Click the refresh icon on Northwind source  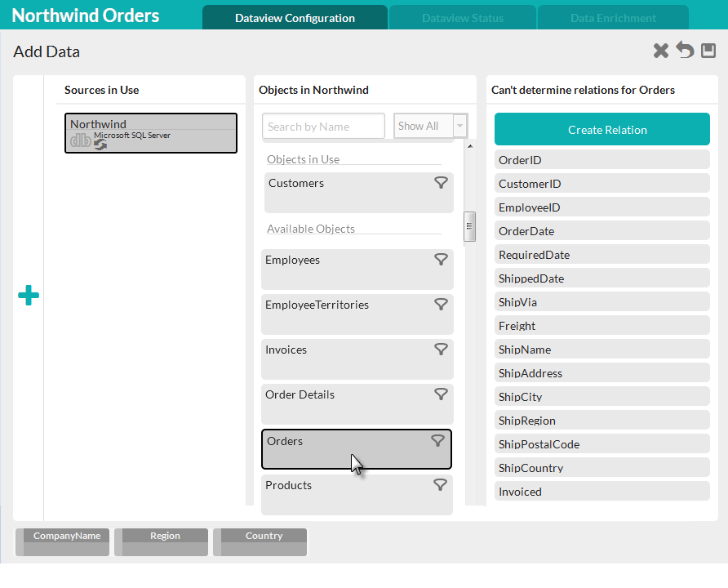100,145
